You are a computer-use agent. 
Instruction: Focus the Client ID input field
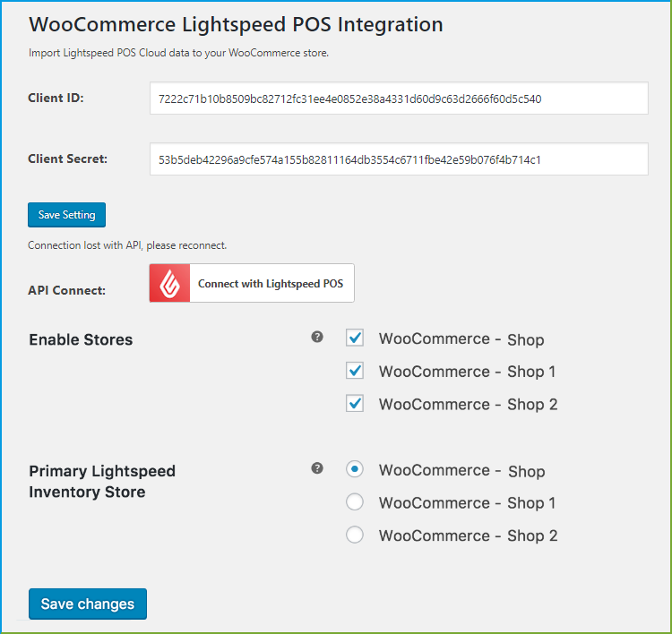[x=399, y=99]
